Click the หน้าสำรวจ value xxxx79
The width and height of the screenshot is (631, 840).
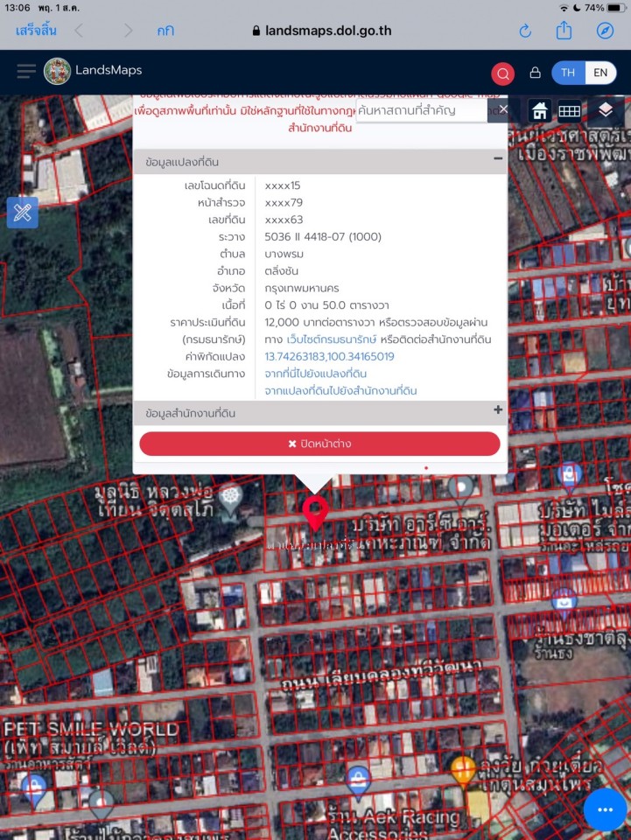(284, 202)
